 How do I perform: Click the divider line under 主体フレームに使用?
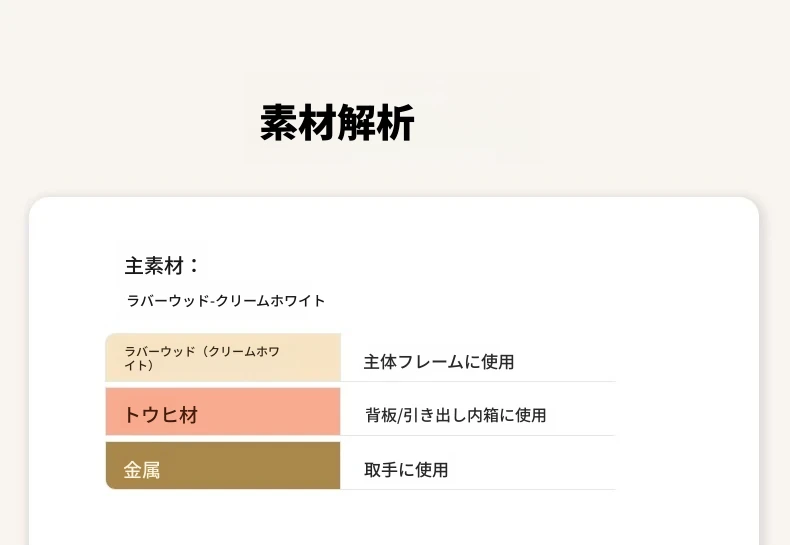pyautogui.click(x=478, y=381)
